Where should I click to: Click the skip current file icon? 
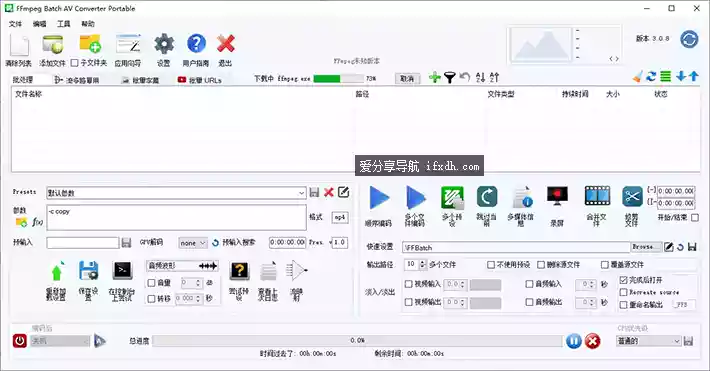[487, 198]
